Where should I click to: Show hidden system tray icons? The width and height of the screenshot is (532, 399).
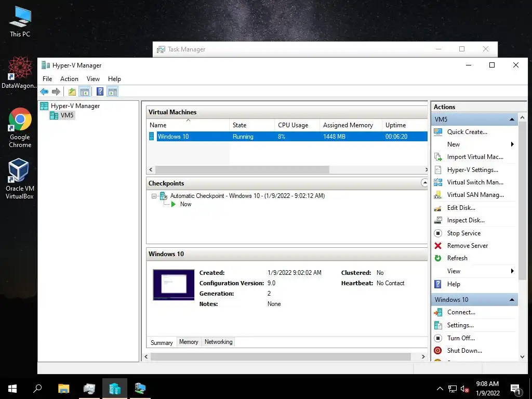[x=440, y=389]
